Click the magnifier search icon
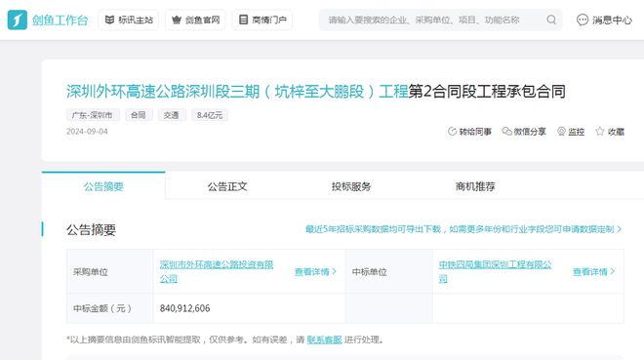Viewport: 644px width, 360px height. (551, 20)
